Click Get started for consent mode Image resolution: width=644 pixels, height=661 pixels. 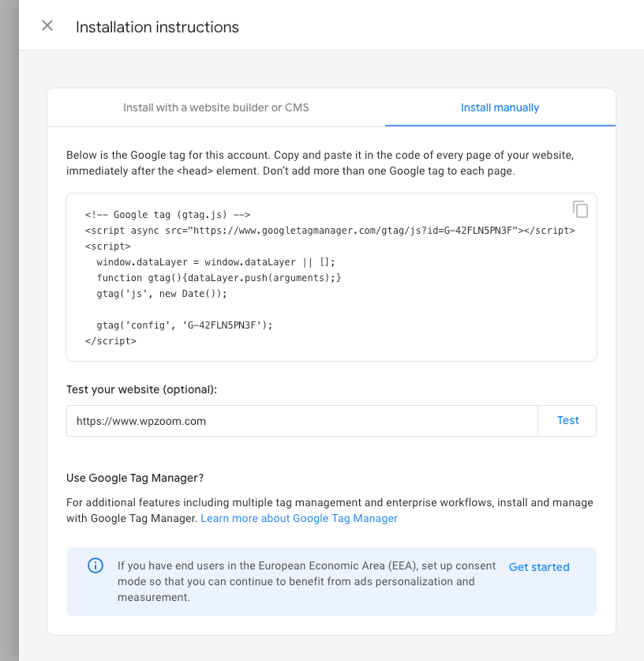click(539, 567)
